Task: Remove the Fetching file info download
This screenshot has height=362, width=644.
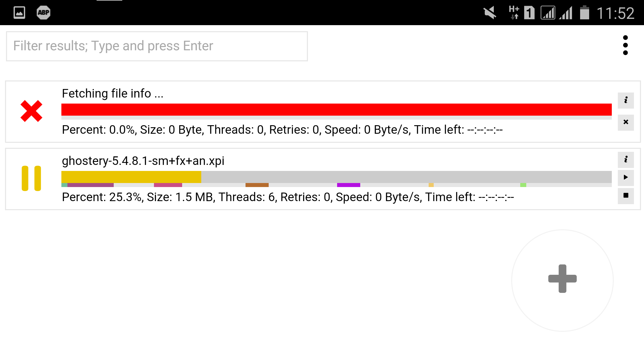Action: pyautogui.click(x=626, y=122)
